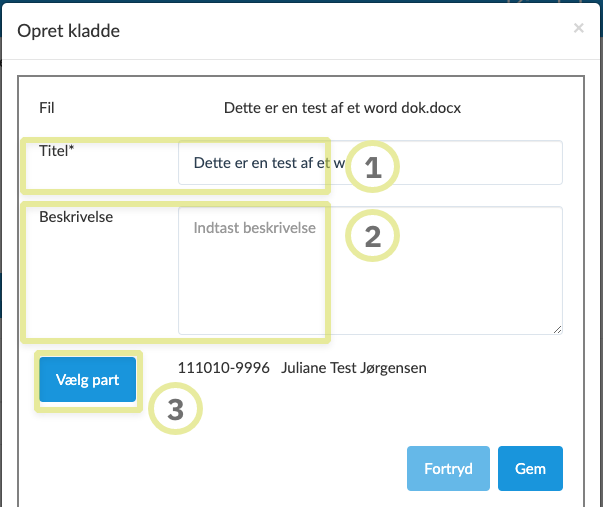Click the Fil row label
The image size is (605, 507).
coord(46,107)
